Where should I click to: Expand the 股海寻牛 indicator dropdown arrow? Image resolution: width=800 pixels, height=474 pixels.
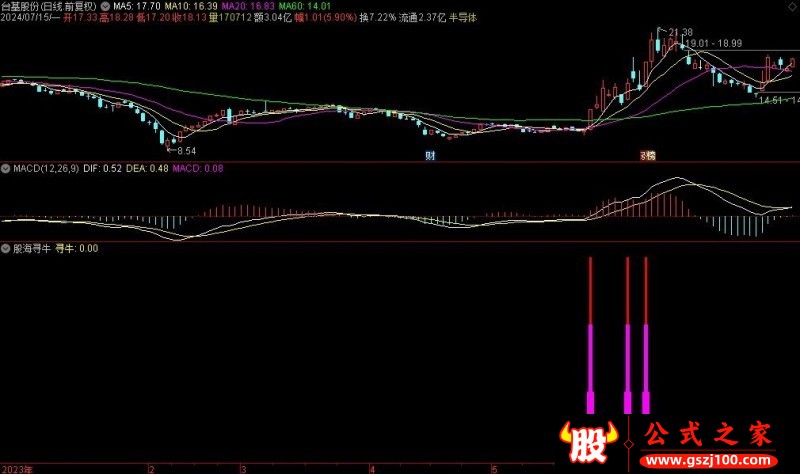(6, 248)
